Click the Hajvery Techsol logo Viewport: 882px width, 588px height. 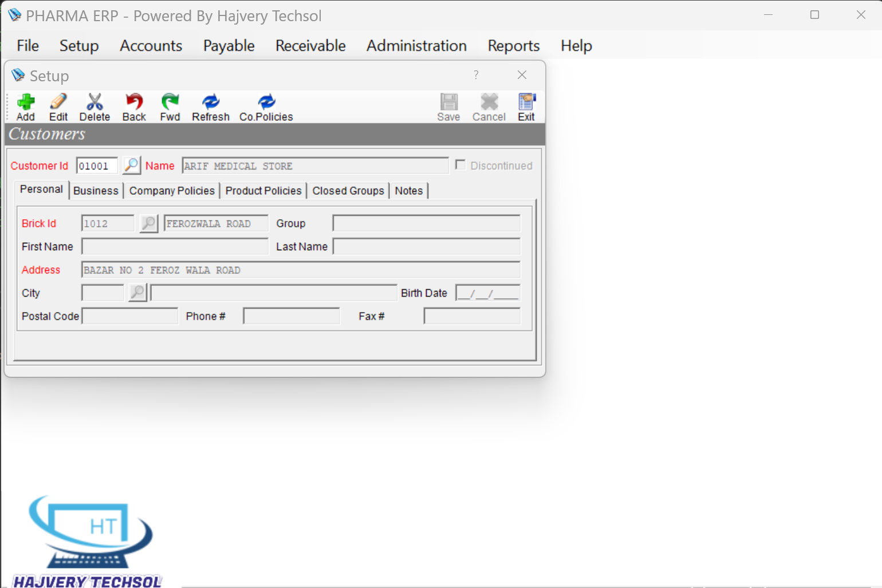click(88, 542)
